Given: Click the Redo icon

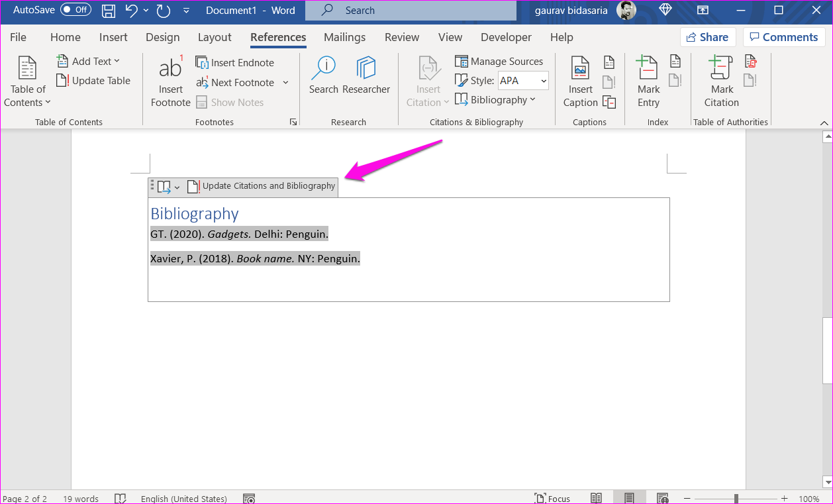Looking at the screenshot, I should (163, 11).
